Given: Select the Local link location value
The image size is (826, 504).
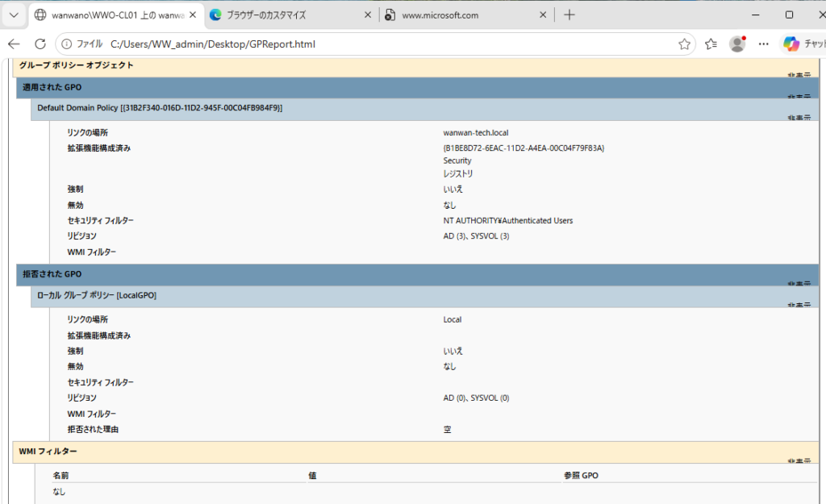Looking at the screenshot, I should pos(452,319).
